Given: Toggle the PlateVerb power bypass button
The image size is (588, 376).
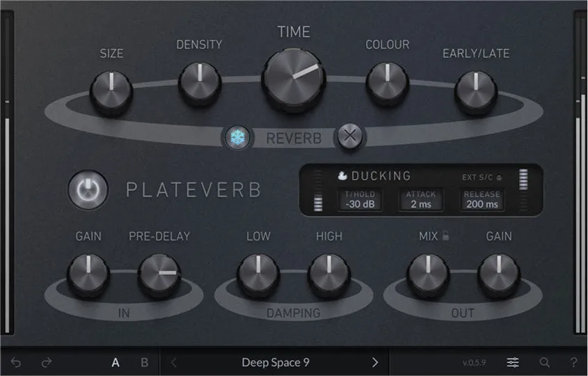Looking at the screenshot, I should pos(88,190).
